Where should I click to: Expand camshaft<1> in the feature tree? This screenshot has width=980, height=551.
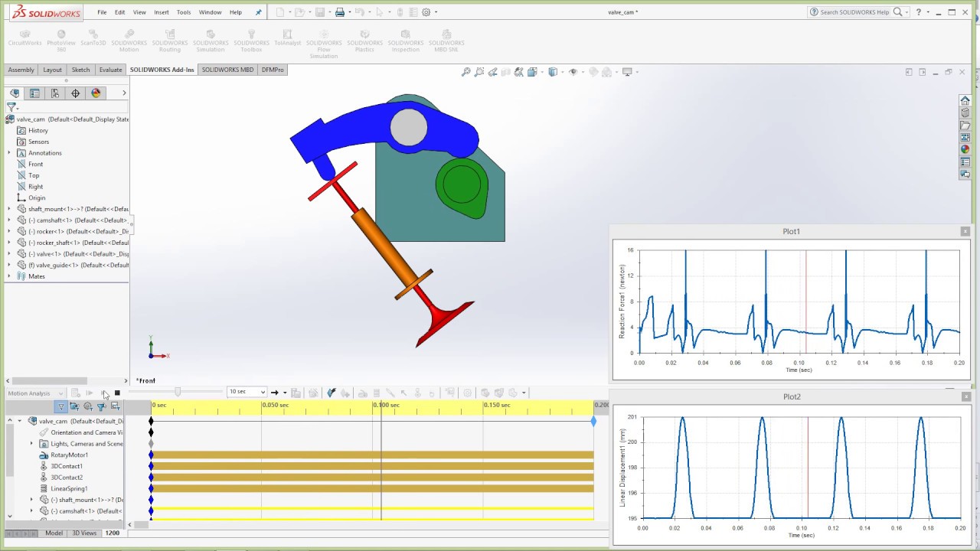9,220
